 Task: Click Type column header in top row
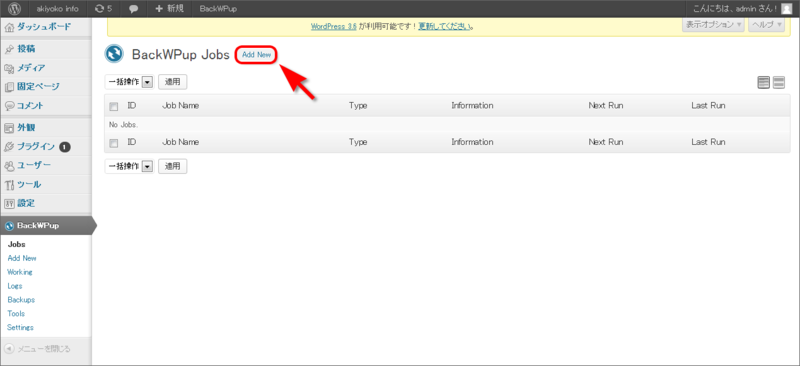pyautogui.click(x=358, y=106)
